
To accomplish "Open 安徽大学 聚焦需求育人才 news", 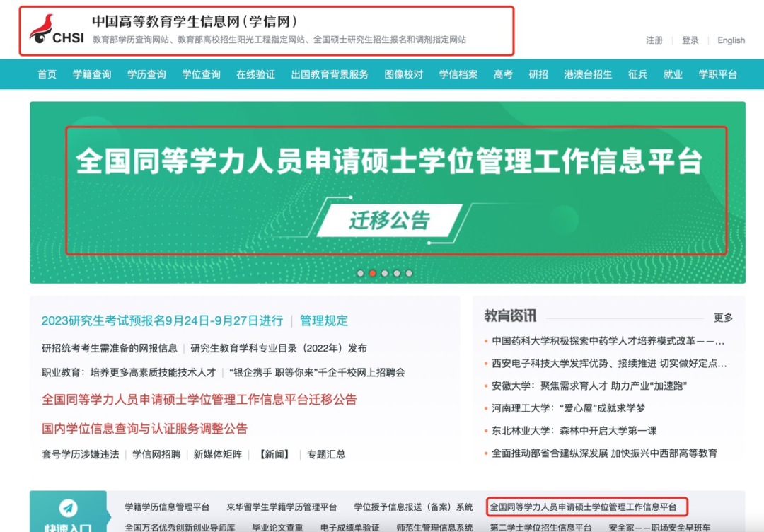I will [x=589, y=386].
